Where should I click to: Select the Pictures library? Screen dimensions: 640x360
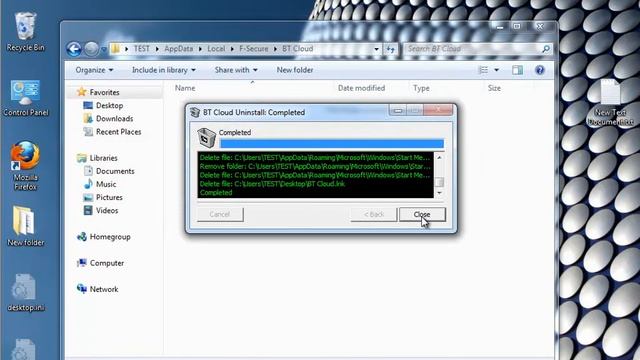coord(109,197)
